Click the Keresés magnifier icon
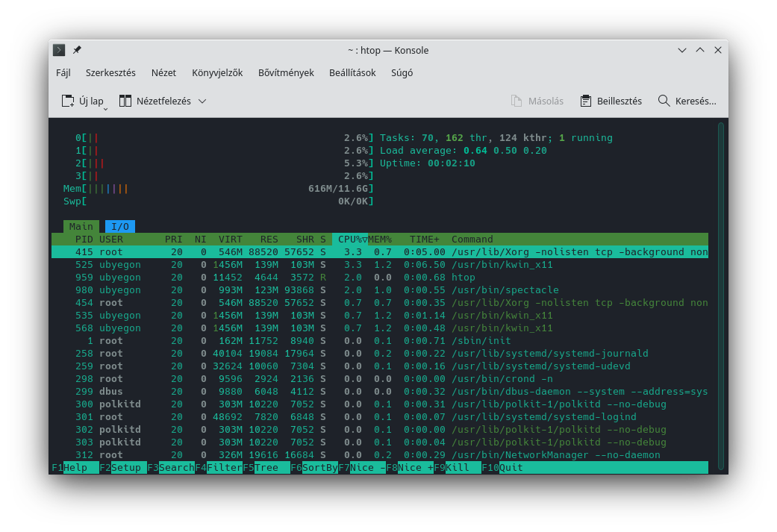 (x=664, y=101)
